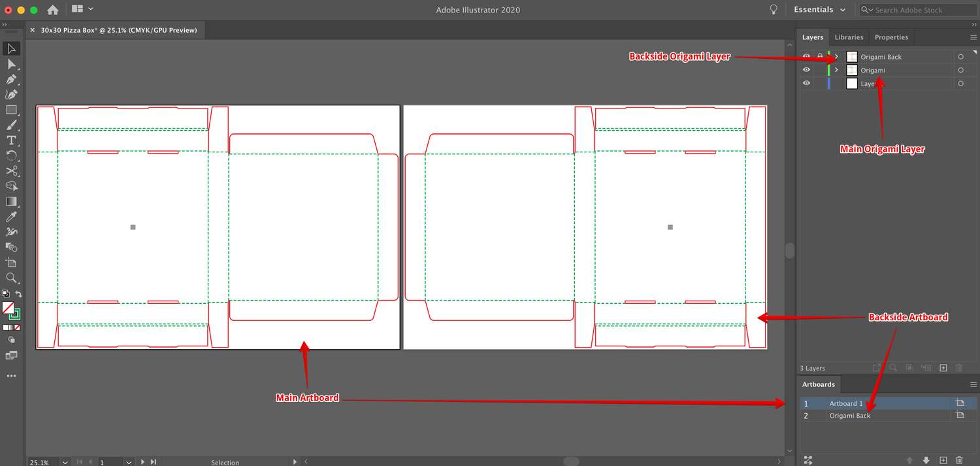Rearrange all artboards
Image resolution: width=980 pixels, height=466 pixels.
pyautogui.click(x=808, y=460)
